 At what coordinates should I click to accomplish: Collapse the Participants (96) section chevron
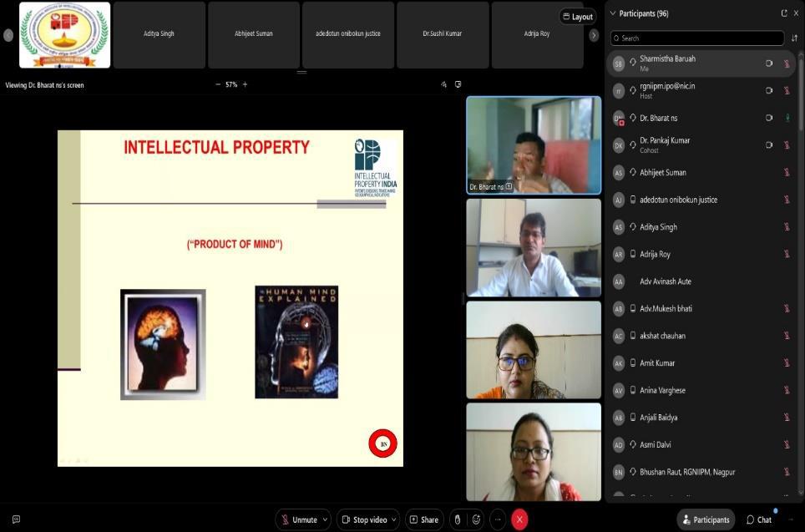(613, 13)
